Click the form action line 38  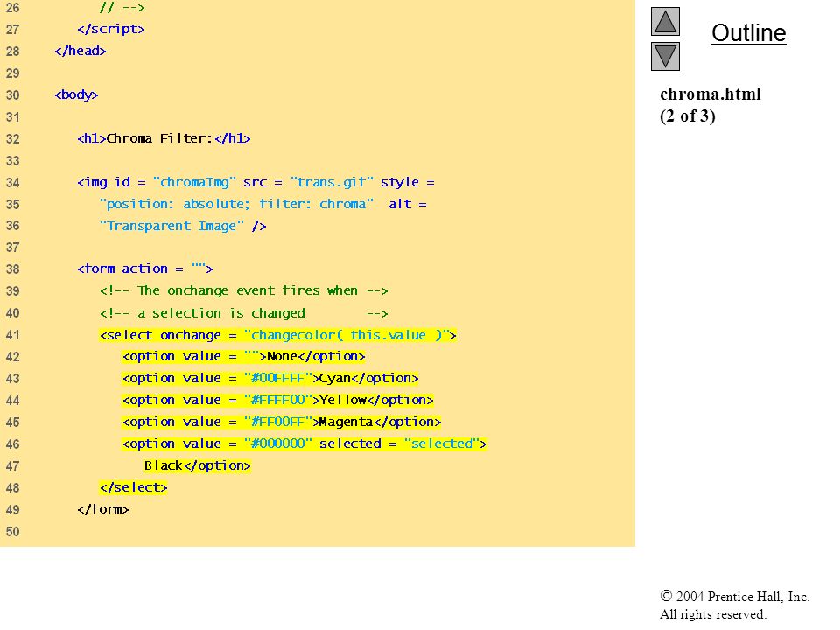point(145,269)
